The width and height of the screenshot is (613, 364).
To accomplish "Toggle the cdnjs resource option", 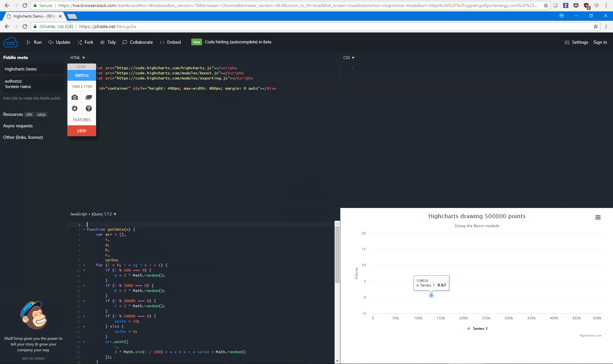I will click(41, 115).
